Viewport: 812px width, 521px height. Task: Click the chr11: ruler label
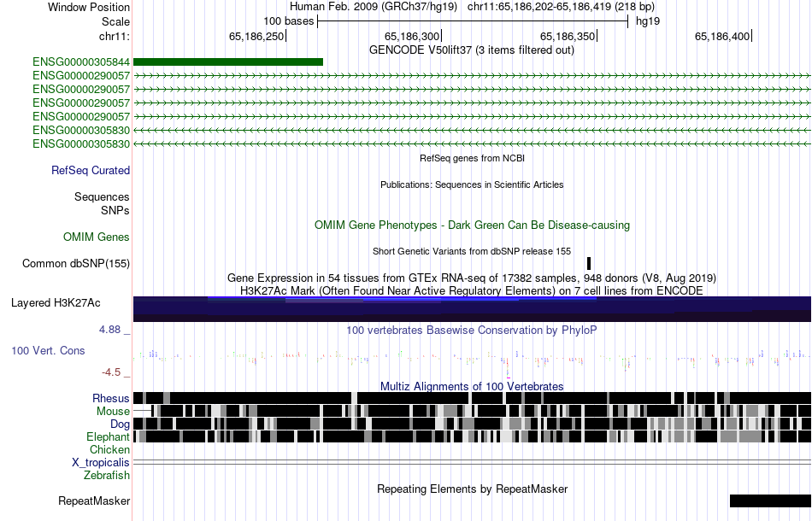coord(114,36)
